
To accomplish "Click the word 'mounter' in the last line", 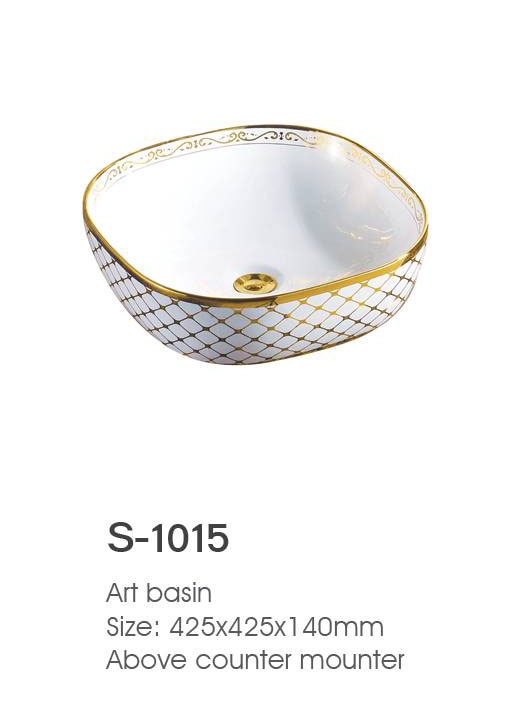I will [x=352, y=660].
